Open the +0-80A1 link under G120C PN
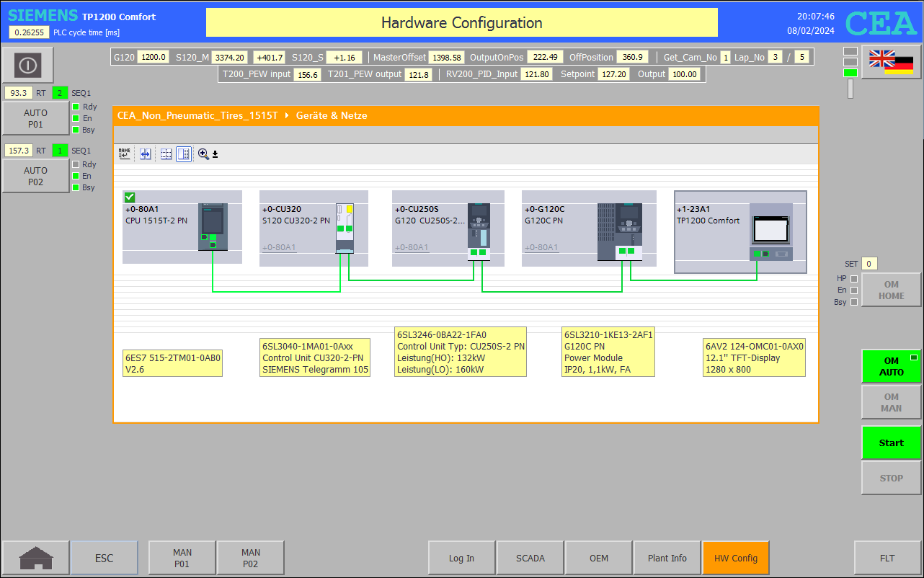Viewport: 924px width, 578px height. 541,247
